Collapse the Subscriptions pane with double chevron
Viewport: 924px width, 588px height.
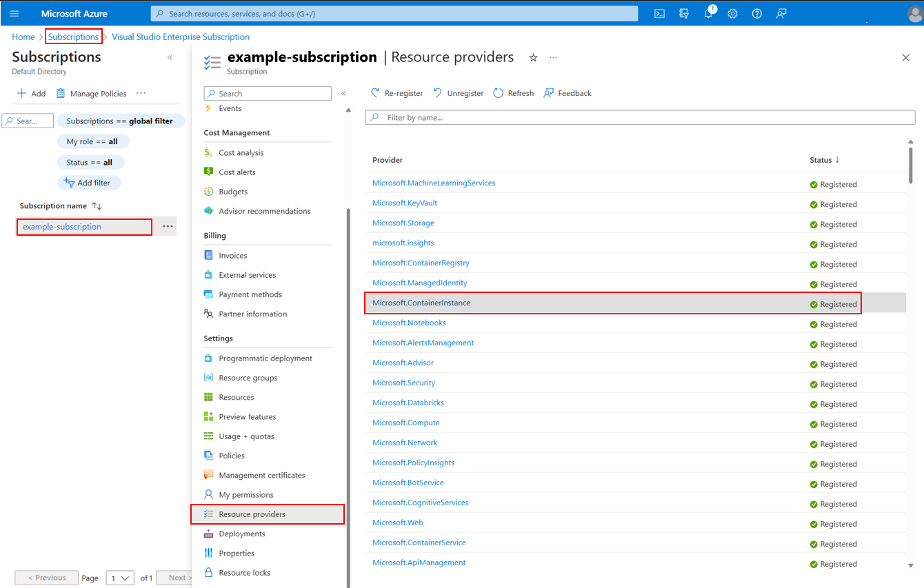coord(170,57)
